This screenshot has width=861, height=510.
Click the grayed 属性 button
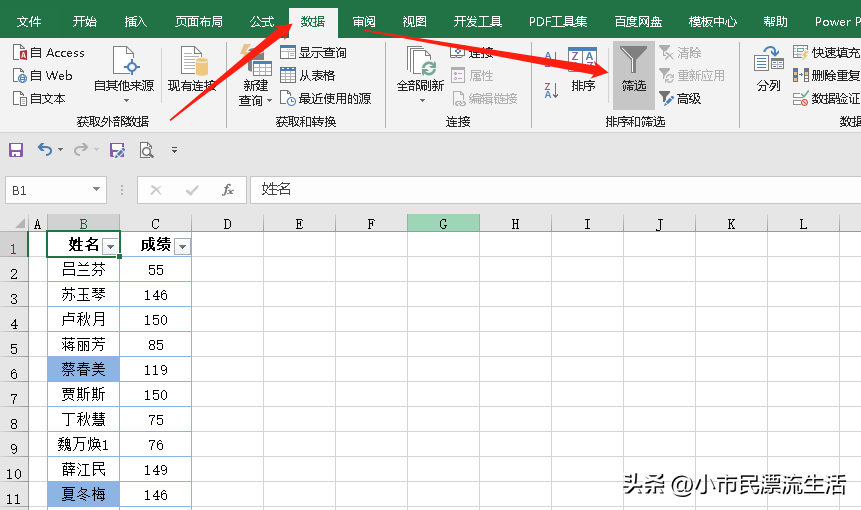[x=472, y=75]
